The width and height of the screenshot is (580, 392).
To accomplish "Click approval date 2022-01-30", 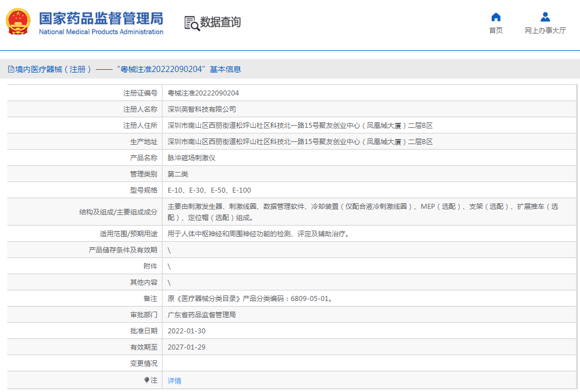I will click(186, 331).
